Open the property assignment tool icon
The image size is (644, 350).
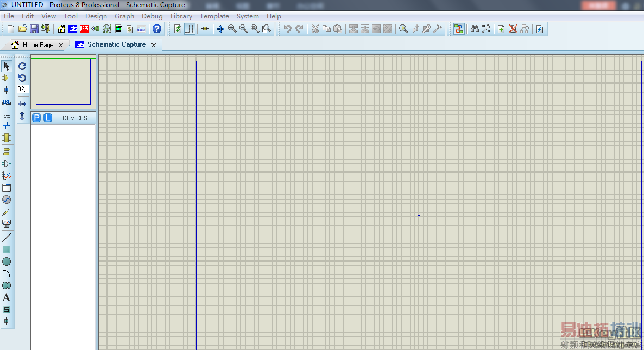pos(487,29)
